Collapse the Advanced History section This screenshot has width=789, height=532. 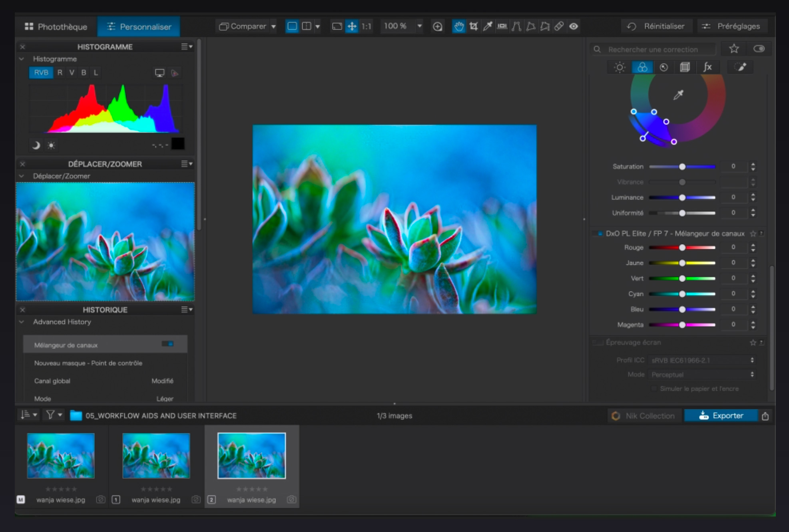click(x=22, y=322)
